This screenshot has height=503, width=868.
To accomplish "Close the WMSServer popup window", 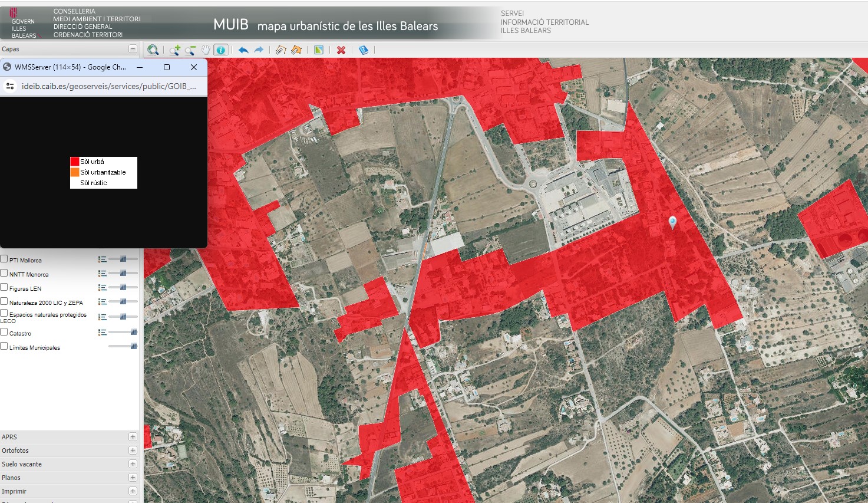I will (x=194, y=67).
